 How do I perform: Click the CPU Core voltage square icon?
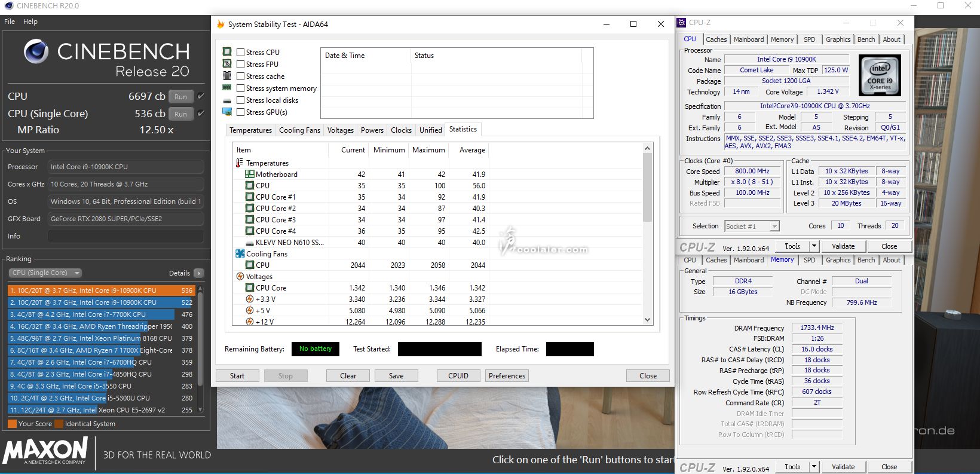250,288
